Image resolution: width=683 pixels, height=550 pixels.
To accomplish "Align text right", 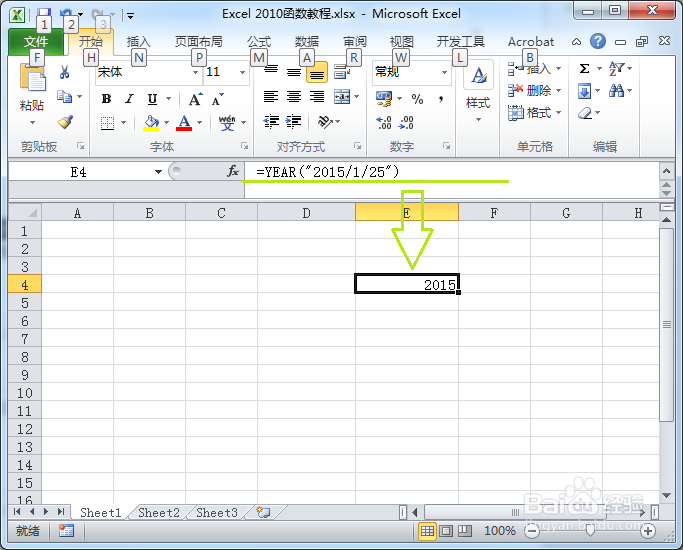I will (x=317, y=96).
